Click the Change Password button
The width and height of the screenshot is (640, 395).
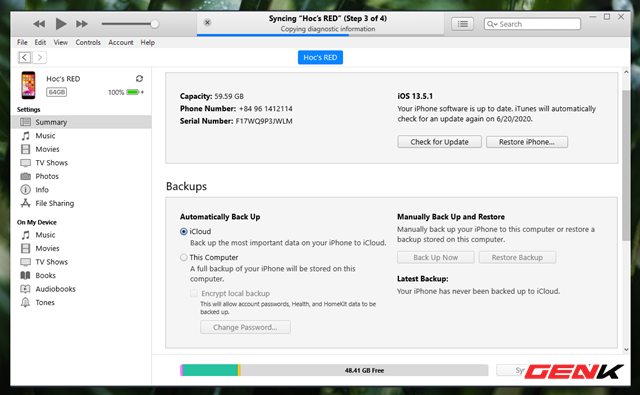(245, 327)
